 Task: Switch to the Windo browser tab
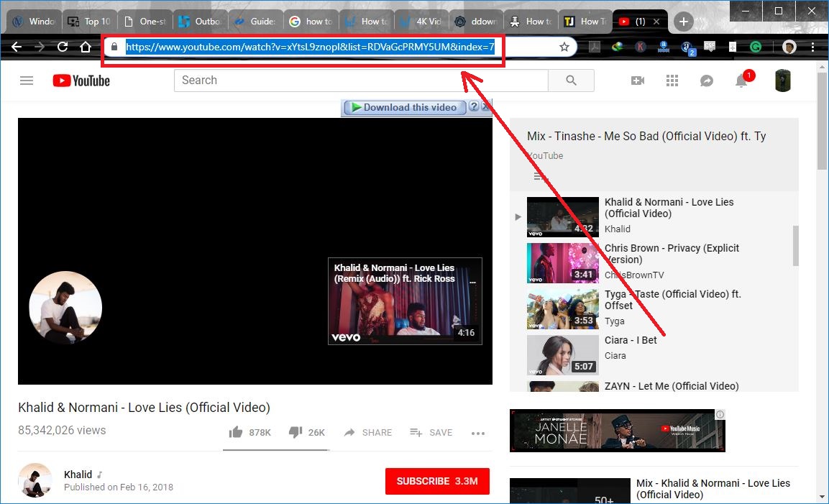(35, 21)
